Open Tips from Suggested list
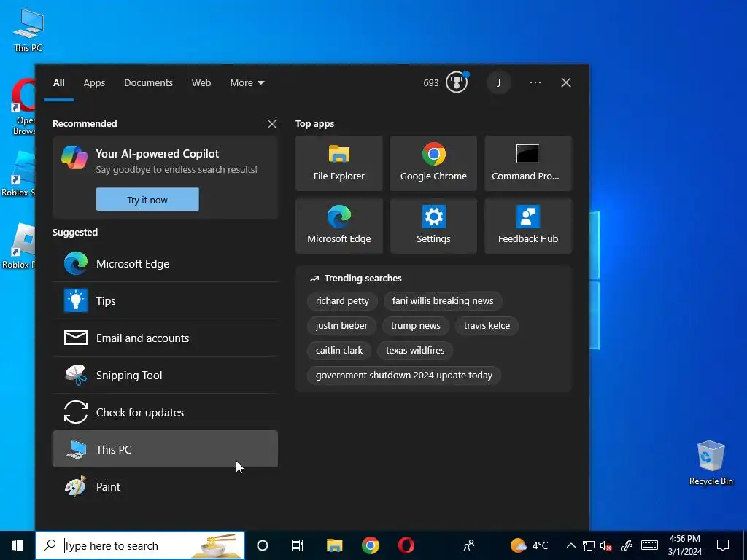 tap(165, 301)
